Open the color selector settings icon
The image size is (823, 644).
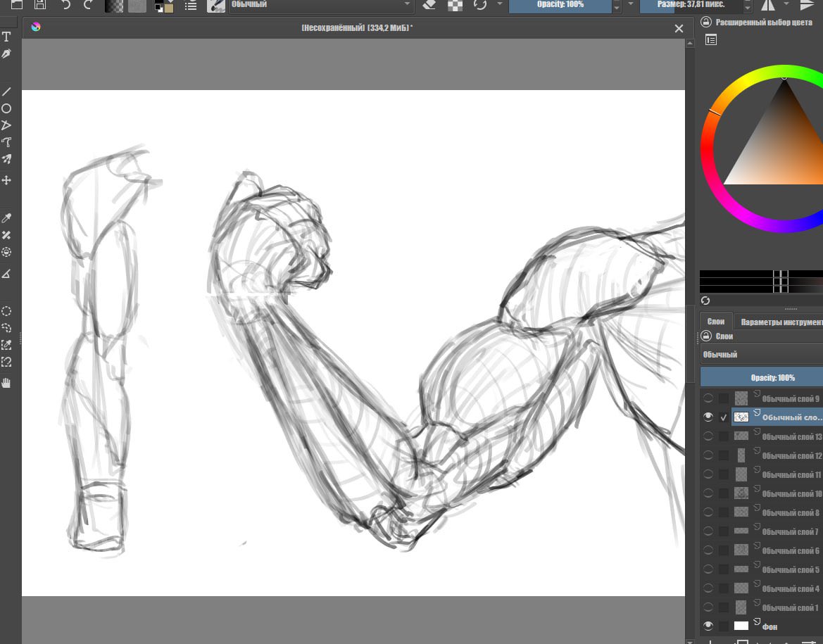pyautogui.click(x=711, y=40)
